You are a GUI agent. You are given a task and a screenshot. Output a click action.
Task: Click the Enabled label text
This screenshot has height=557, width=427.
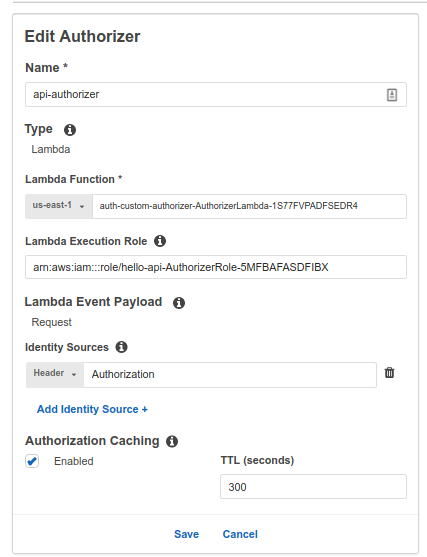74,461
